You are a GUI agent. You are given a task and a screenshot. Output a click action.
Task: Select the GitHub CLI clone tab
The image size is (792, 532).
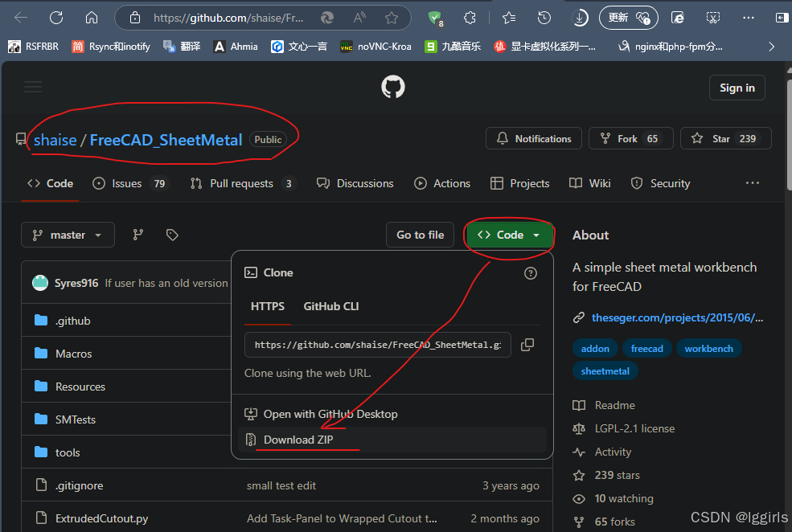pos(330,306)
